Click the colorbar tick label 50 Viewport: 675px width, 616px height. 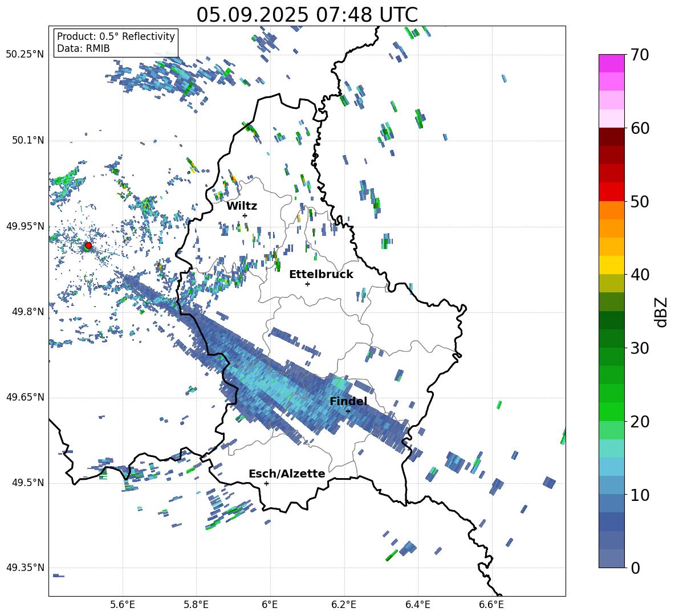640,201
